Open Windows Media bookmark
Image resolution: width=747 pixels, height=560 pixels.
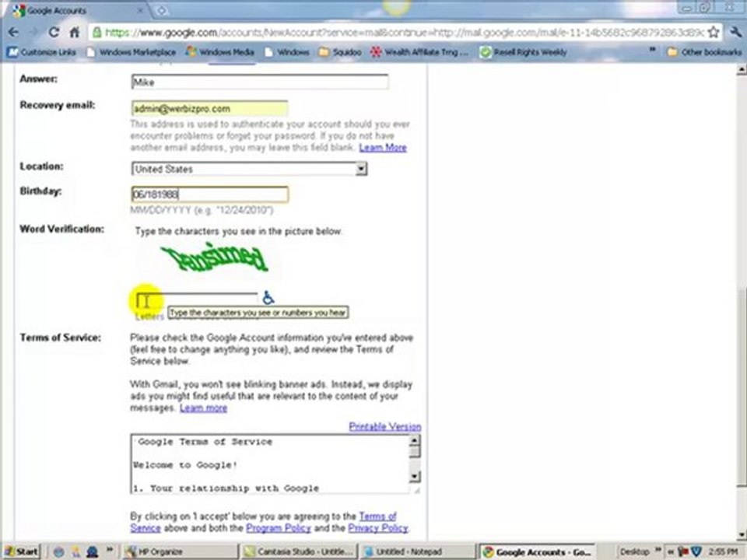pos(220,52)
